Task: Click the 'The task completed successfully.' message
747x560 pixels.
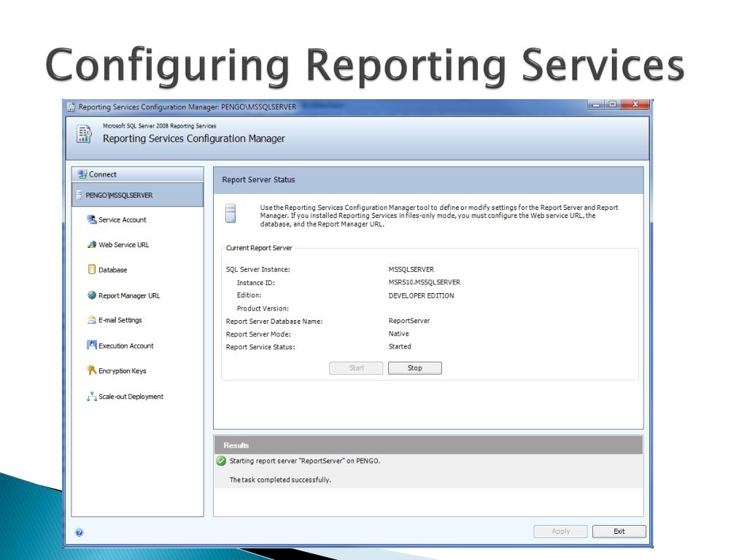Action: tap(280, 480)
